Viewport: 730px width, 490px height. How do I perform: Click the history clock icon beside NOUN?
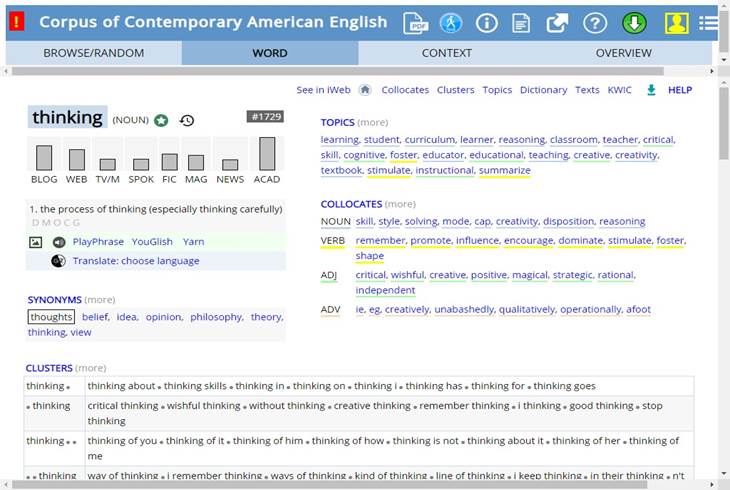[187, 121]
